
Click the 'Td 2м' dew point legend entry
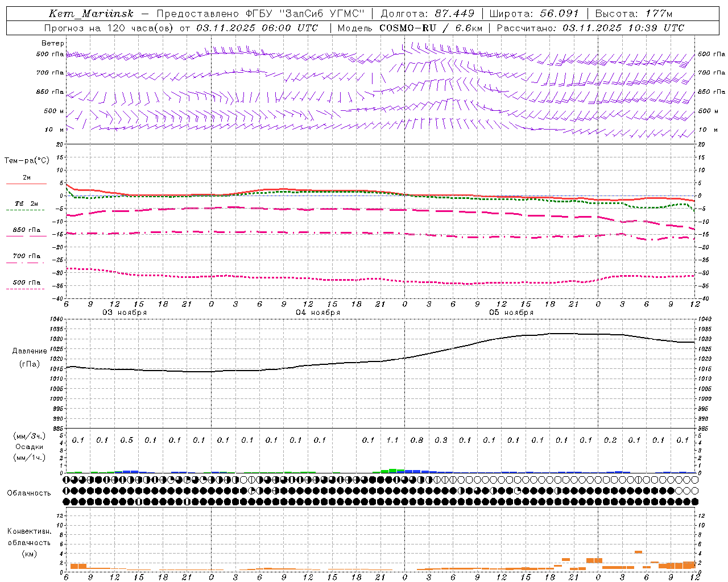(26, 203)
